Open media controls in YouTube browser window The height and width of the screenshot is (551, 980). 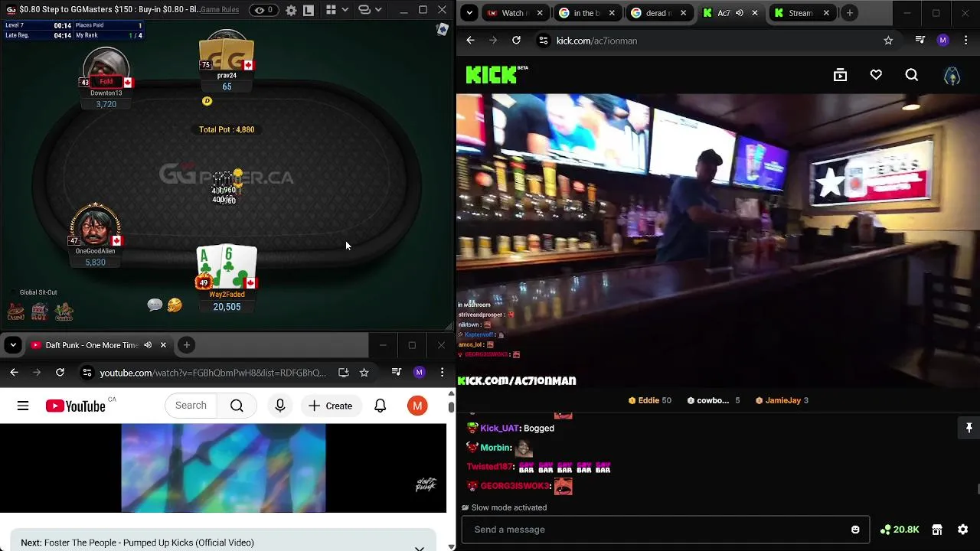coord(396,373)
